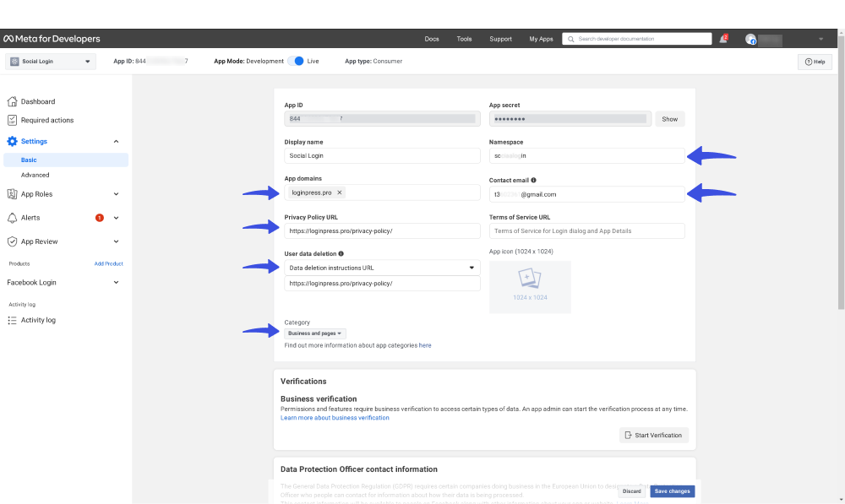845x504 pixels.
Task: Open the Business and pages category dropdown
Action: tap(315, 333)
